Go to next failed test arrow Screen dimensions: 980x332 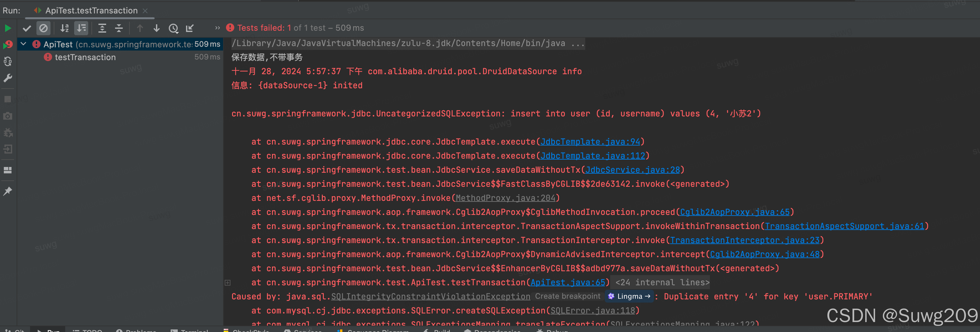tap(156, 28)
